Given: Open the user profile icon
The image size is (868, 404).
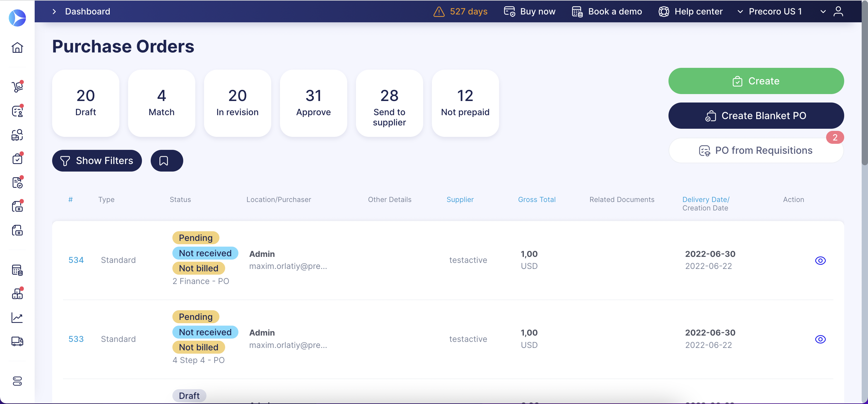Looking at the screenshot, I should click(838, 11).
